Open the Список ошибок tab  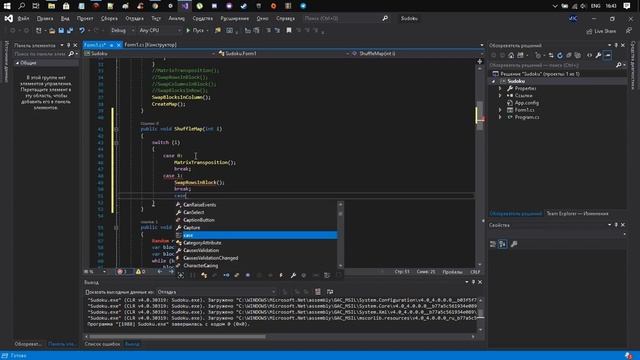point(102,344)
